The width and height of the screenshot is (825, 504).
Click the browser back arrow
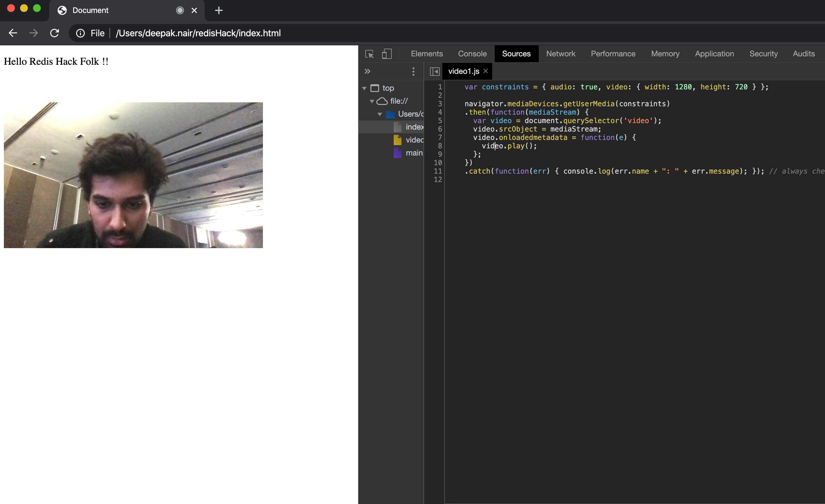(x=13, y=33)
